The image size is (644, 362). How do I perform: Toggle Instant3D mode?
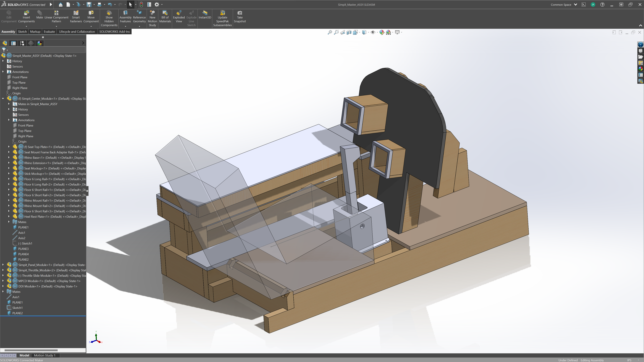[x=205, y=14]
